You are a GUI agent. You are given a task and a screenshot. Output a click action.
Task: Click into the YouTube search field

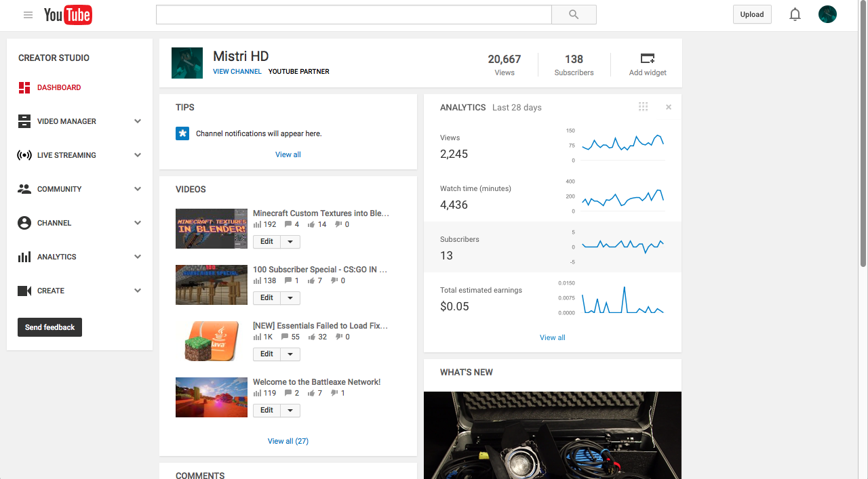point(353,15)
